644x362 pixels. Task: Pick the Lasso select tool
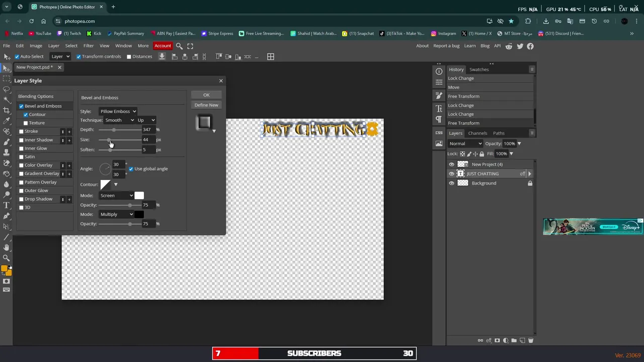pyautogui.click(x=7, y=89)
